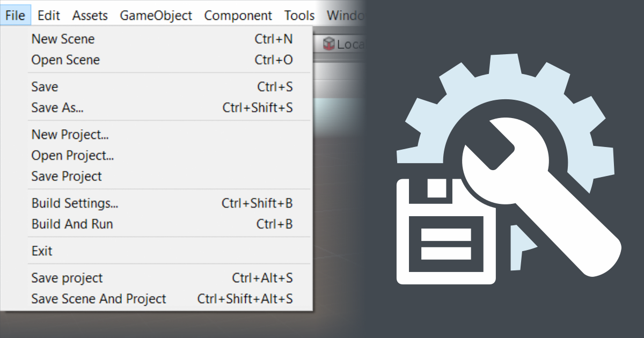Open the GameObject menu

[156, 16]
